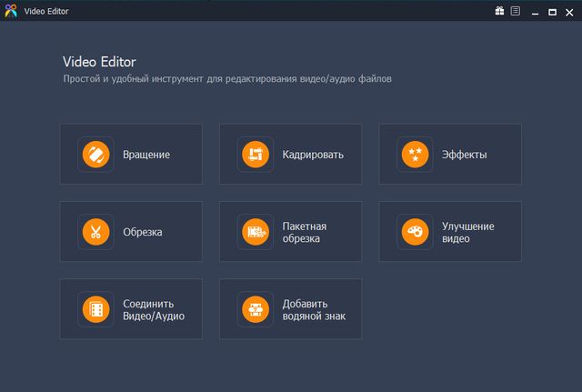Click the Обрезка scissors icon
Viewport: 582px width, 392px height.
[x=95, y=232]
